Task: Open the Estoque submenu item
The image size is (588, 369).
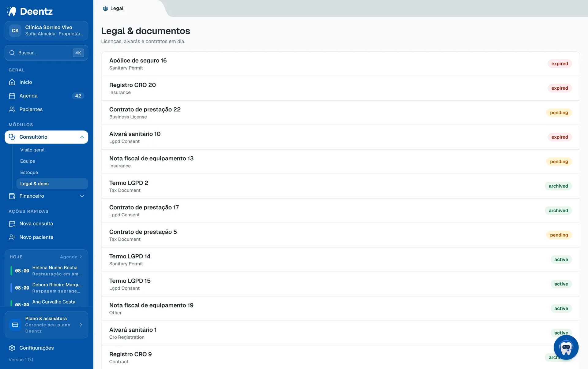Action: pos(52,173)
